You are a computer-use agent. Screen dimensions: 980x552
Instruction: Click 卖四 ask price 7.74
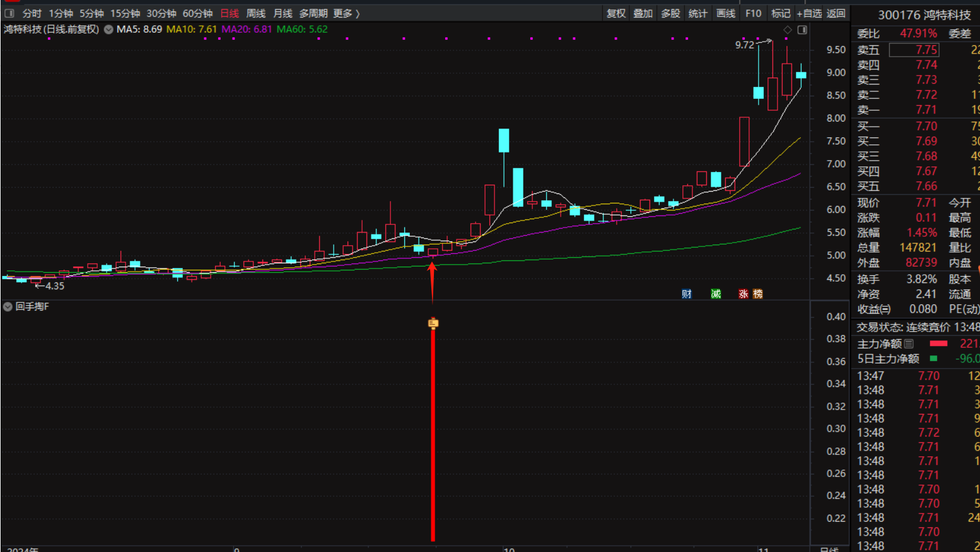[x=926, y=65]
